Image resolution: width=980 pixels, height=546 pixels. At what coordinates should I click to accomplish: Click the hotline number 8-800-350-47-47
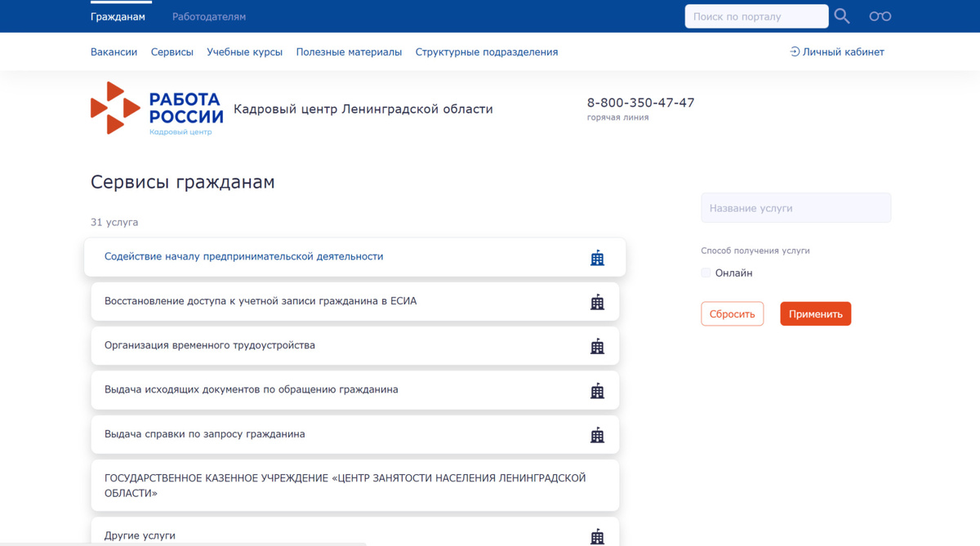(640, 103)
